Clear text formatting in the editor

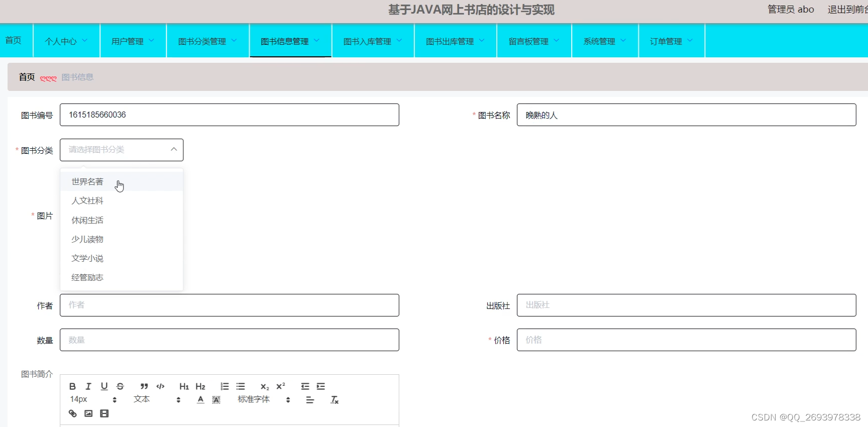tap(335, 400)
